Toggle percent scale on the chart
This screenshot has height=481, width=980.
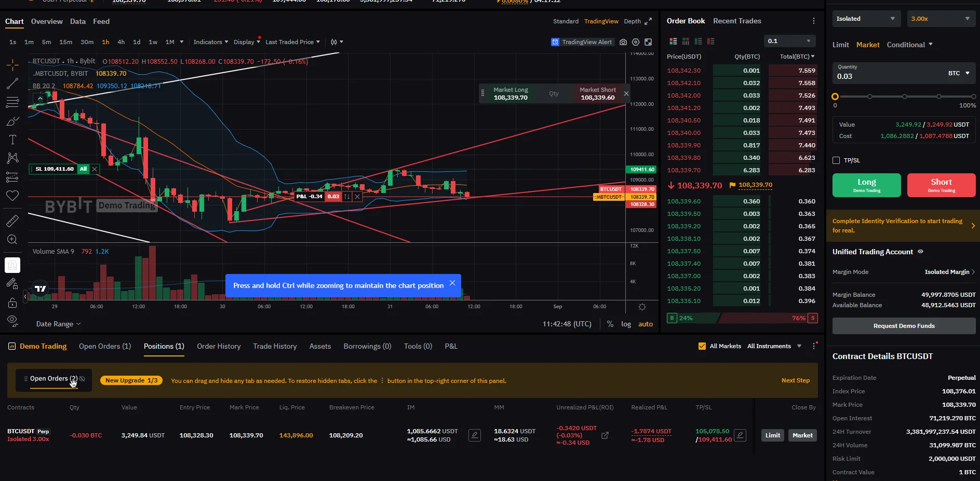pyautogui.click(x=610, y=324)
